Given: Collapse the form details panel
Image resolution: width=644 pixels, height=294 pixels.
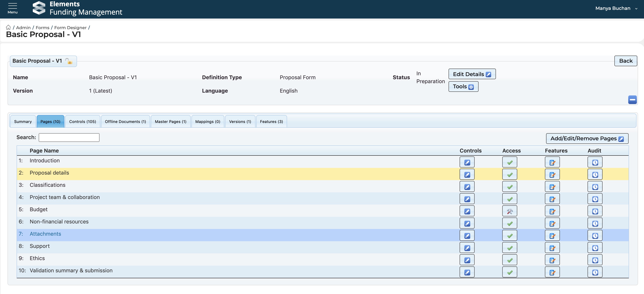Looking at the screenshot, I should 632,100.
